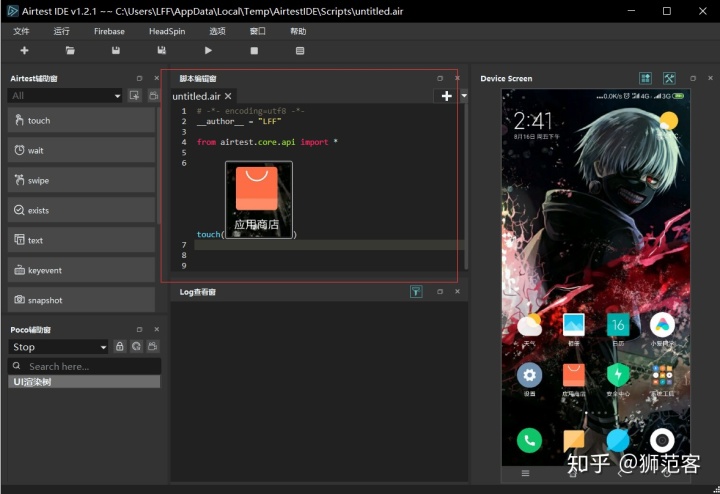Tap the blue browser icon on device
Image resolution: width=720 pixels, height=494 pixels.
pos(618,441)
